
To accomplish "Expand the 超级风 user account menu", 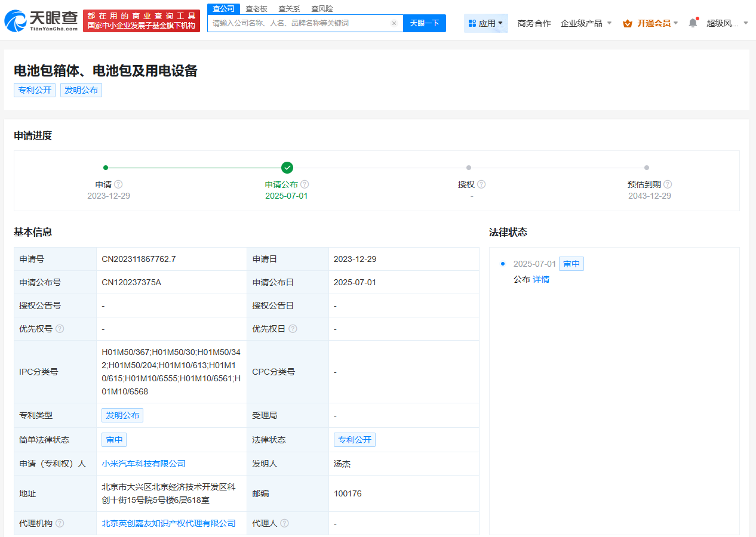I will 727,23.
